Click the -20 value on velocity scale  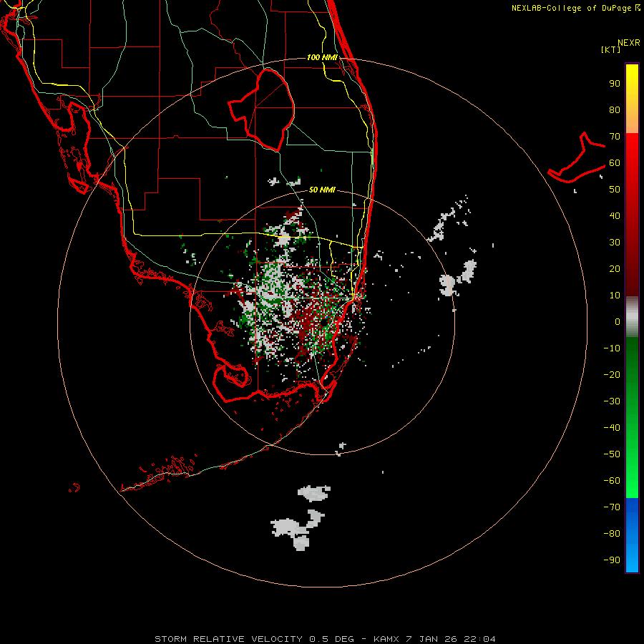[x=612, y=375]
